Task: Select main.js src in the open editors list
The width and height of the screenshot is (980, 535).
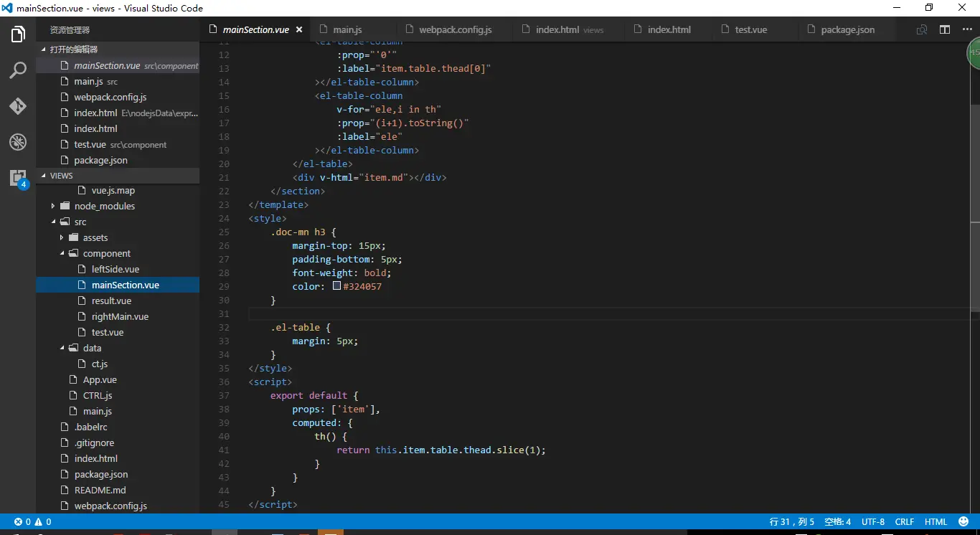Action: pyautogui.click(x=118, y=81)
